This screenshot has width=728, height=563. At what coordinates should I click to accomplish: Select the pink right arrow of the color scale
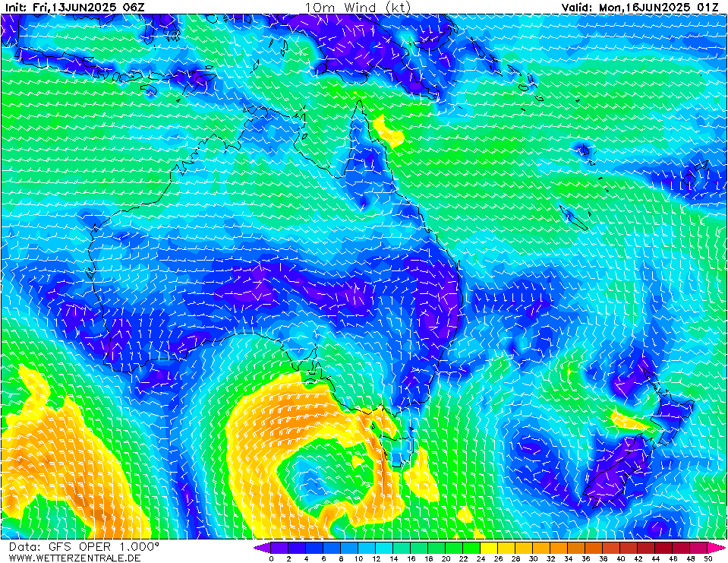716,548
